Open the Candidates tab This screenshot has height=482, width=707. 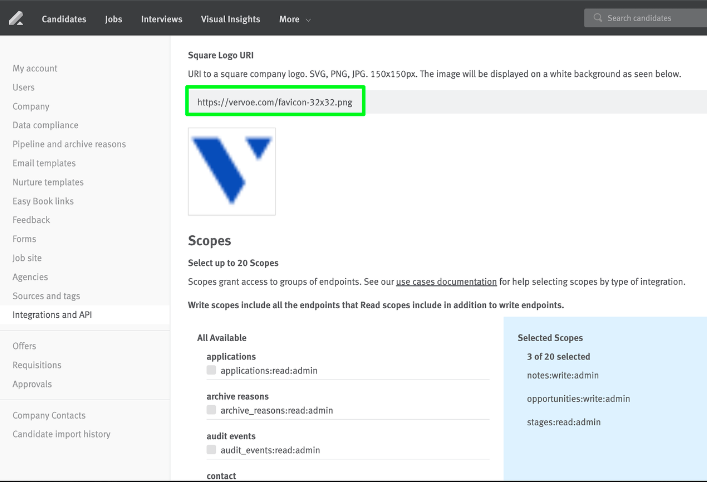click(x=64, y=19)
